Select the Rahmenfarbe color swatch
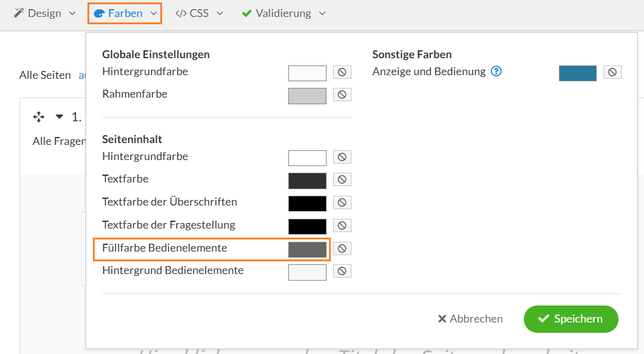This screenshot has width=644, height=354. [307, 96]
